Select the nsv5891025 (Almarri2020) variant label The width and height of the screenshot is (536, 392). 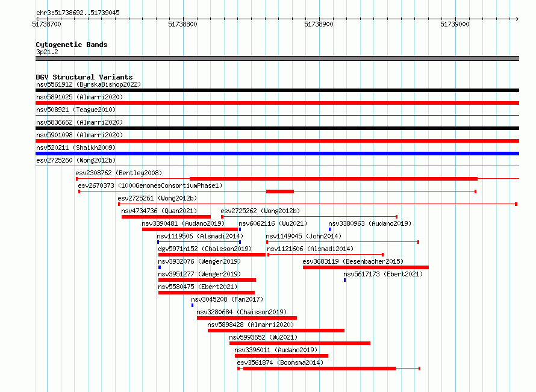tap(79, 97)
